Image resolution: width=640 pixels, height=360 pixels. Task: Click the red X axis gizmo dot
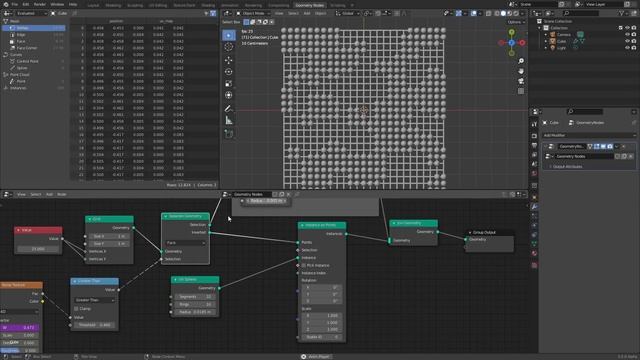[x=522, y=42]
